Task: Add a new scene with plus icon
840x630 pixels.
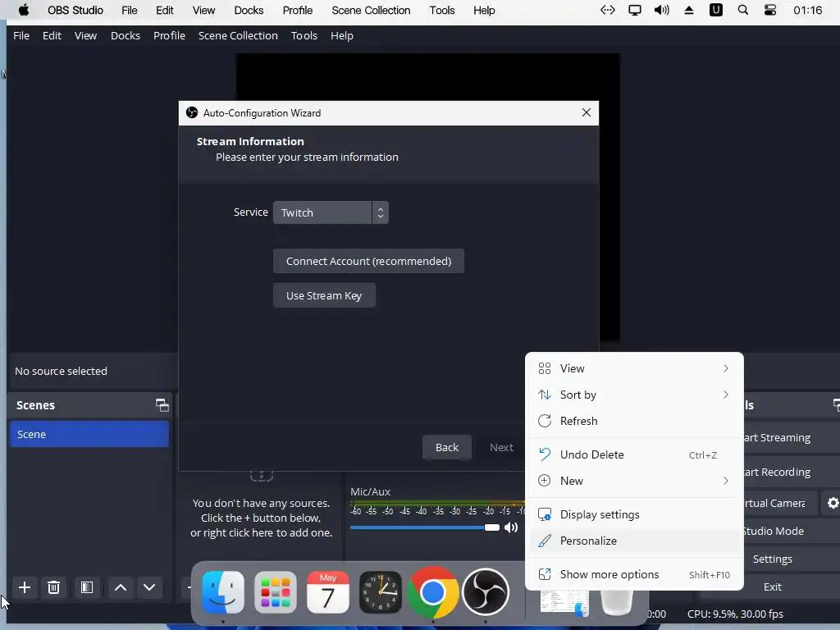Action: click(x=24, y=587)
